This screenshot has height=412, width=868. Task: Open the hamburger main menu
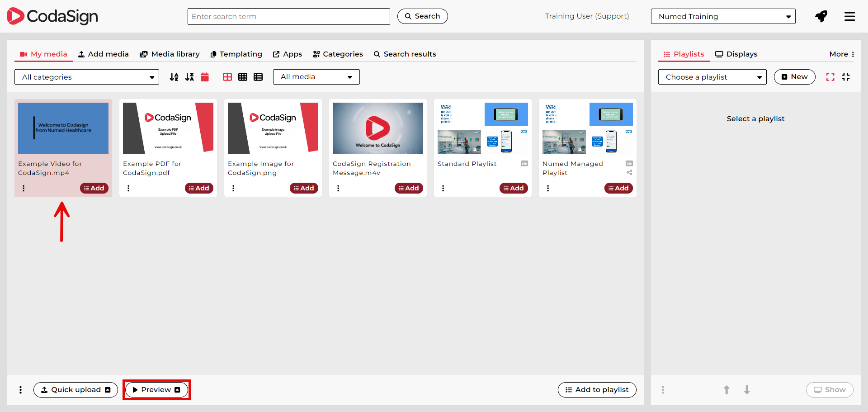pyautogui.click(x=849, y=17)
